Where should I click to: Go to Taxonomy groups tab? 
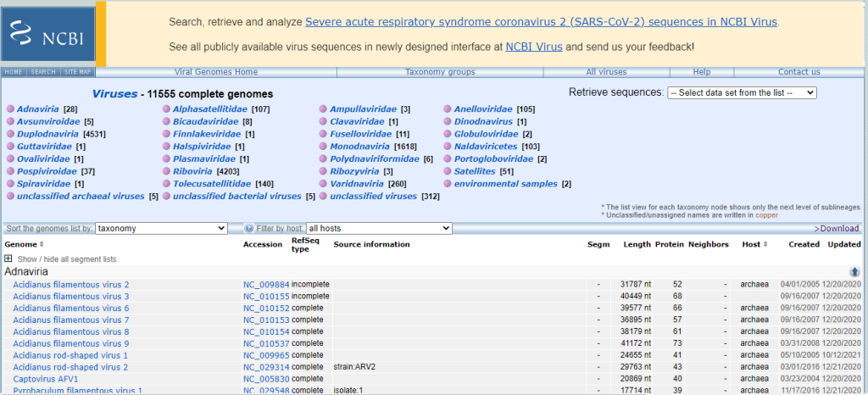point(440,72)
